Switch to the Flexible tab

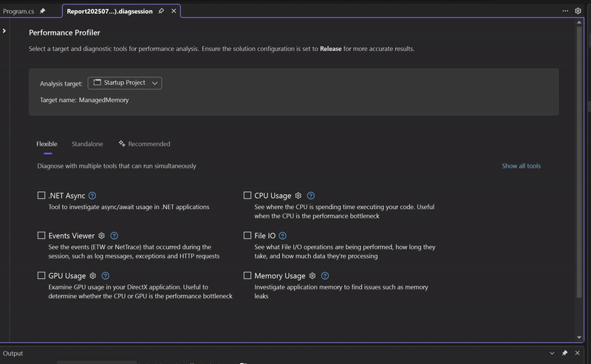click(47, 144)
